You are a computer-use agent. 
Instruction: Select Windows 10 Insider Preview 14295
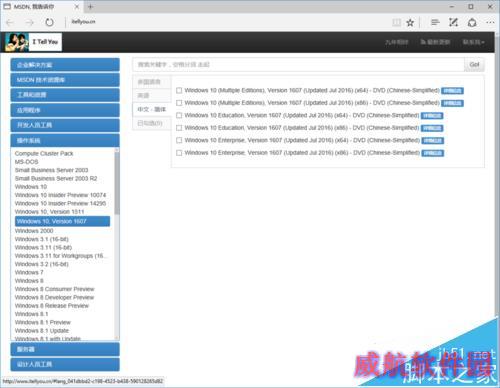tap(60, 203)
